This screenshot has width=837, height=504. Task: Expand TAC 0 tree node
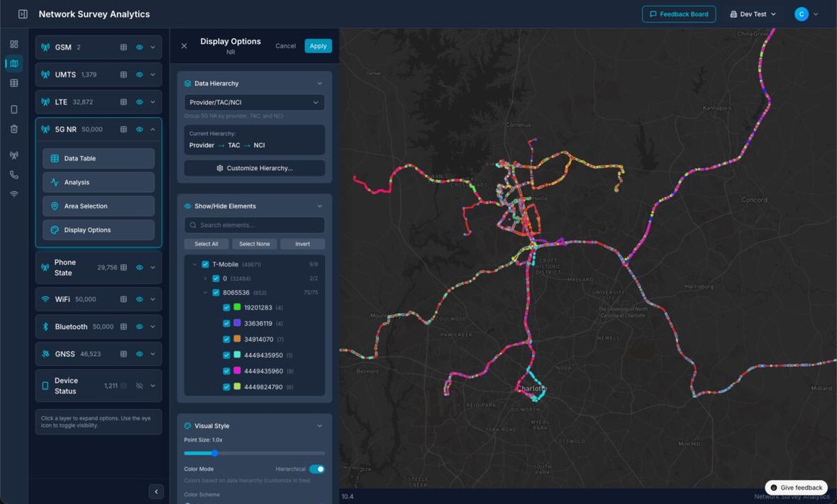(205, 279)
